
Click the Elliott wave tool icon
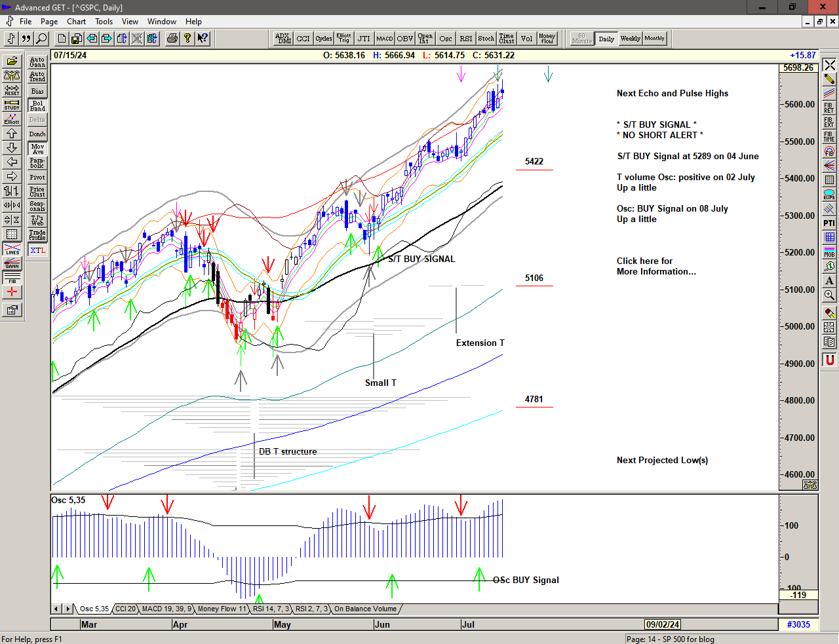pyautogui.click(x=12, y=119)
